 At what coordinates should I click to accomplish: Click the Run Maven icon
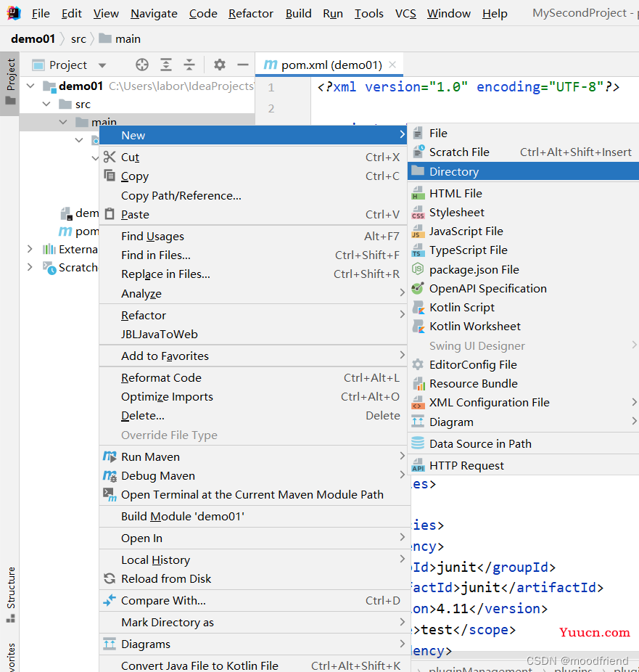tap(110, 456)
